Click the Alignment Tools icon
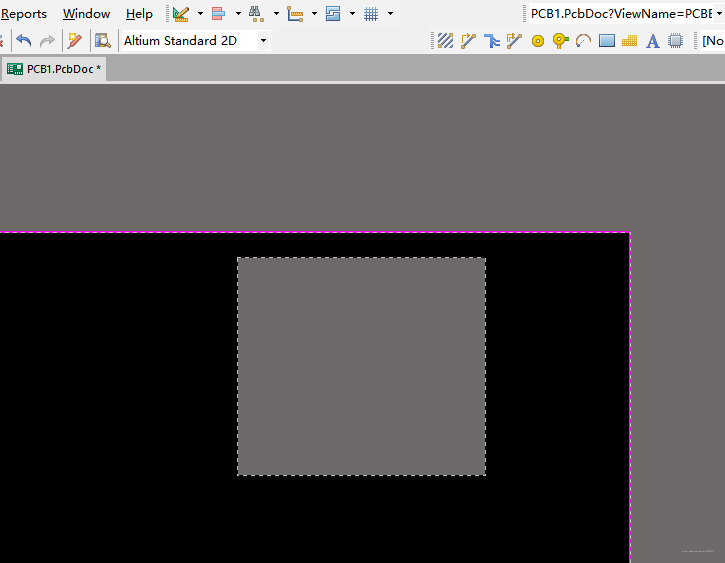725x563 pixels. (219, 14)
